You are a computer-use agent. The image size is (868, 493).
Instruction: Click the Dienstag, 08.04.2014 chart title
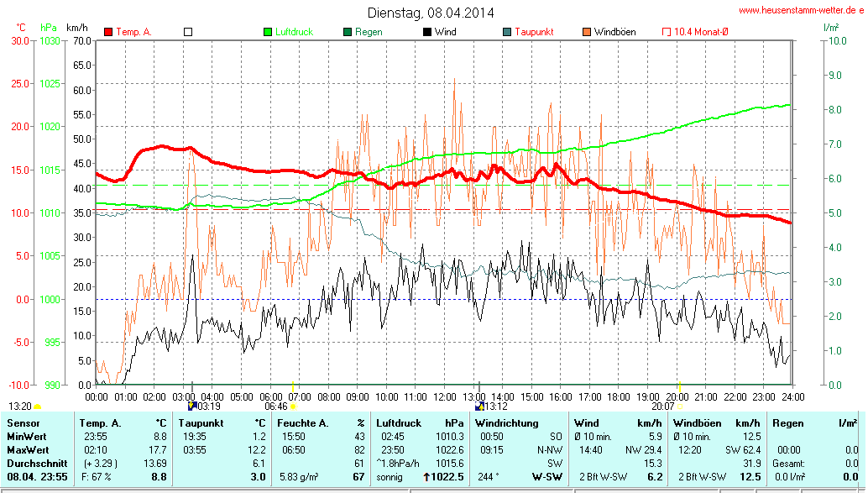pyautogui.click(x=431, y=13)
